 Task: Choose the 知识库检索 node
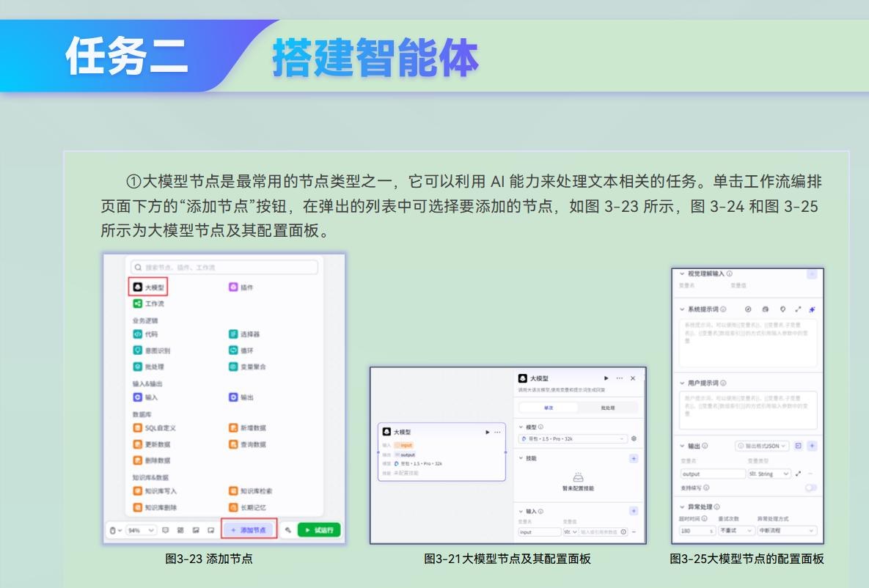tap(251, 491)
